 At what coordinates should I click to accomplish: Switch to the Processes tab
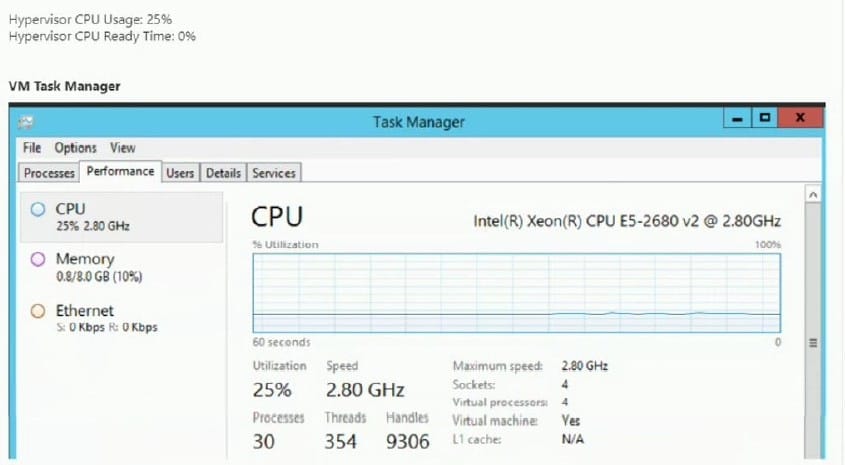pos(49,173)
